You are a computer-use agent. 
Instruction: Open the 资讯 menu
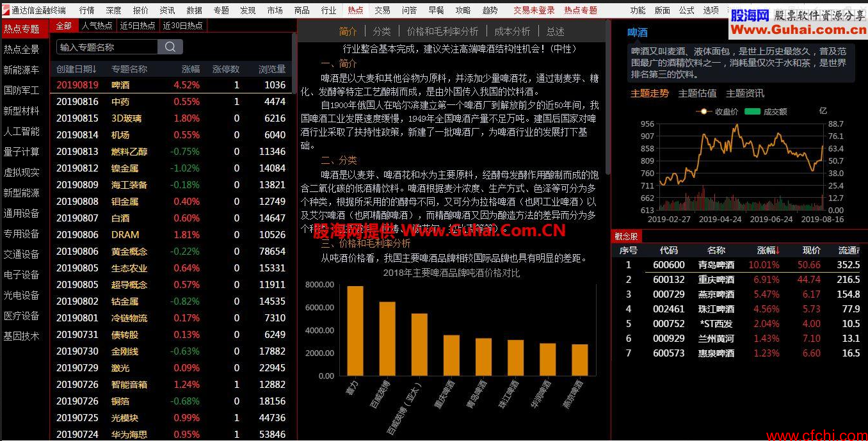click(x=167, y=10)
